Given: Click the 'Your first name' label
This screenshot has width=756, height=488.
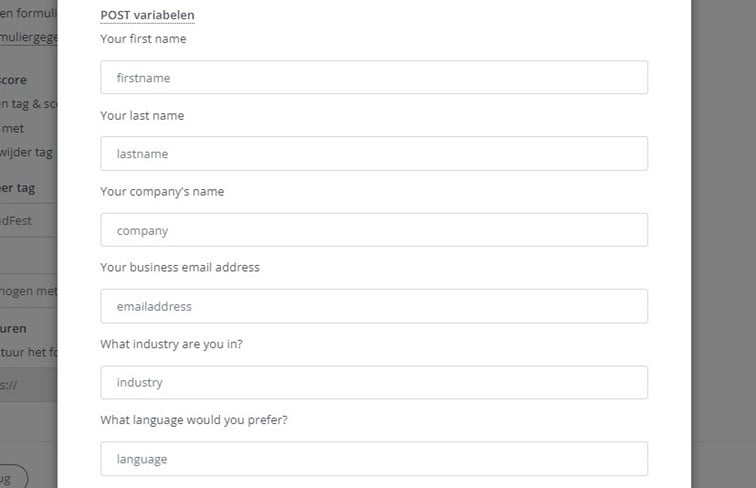Looking at the screenshot, I should (143, 39).
